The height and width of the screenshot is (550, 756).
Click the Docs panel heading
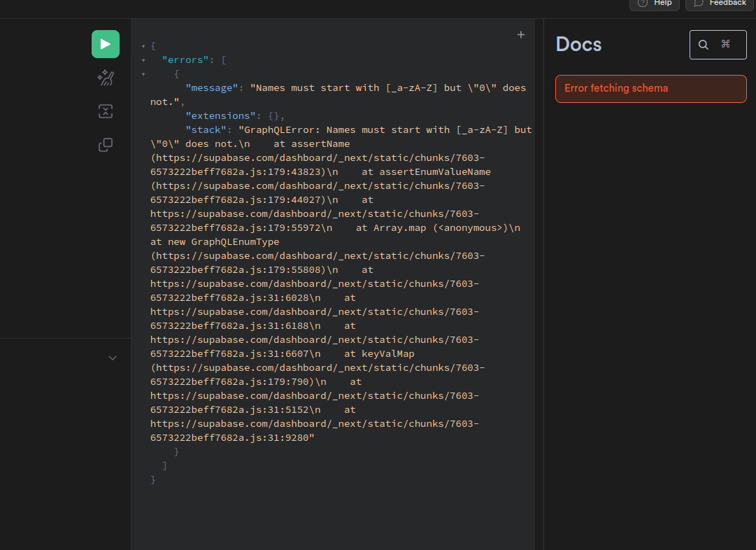click(x=578, y=45)
